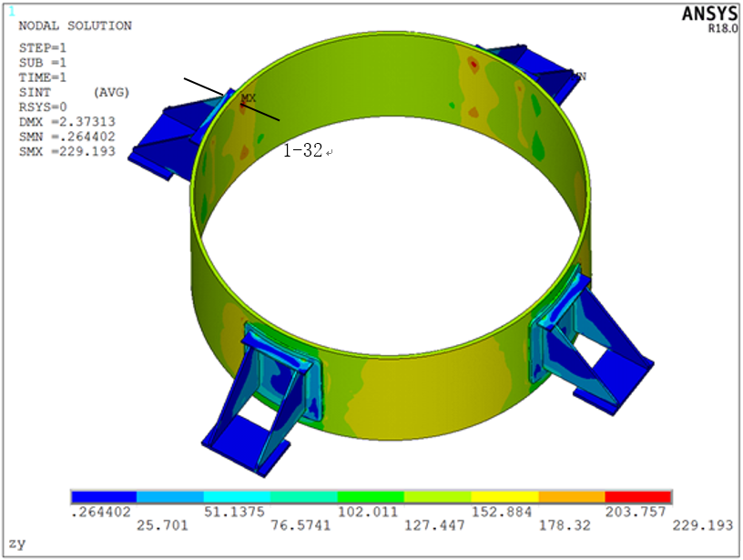
Task: Click the legend value 76.5741
Action: tap(300, 524)
